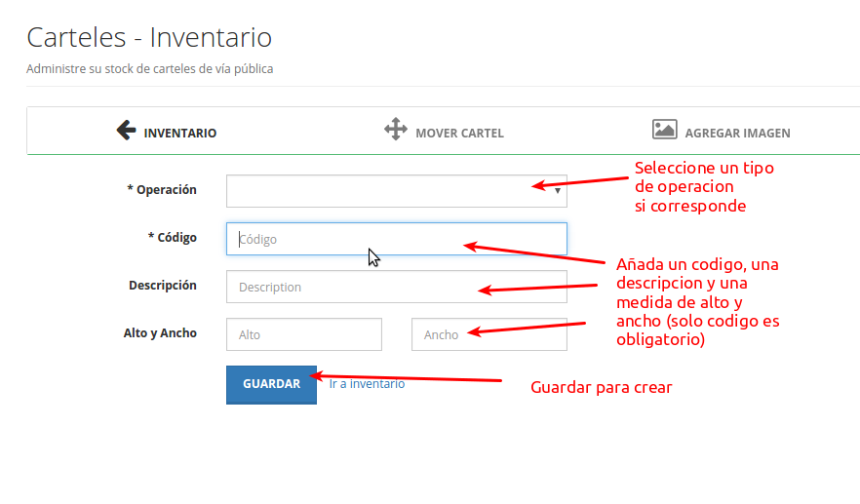Click the back arrow icon beside Inventario
This screenshot has width=860, height=504.
click(126, 131)
